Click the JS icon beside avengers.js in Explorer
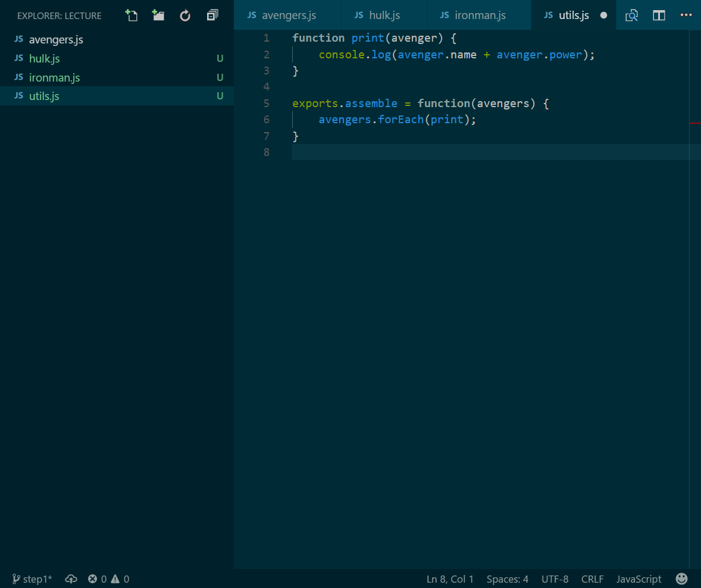This screenshot has height=588, width=701. [19, 39]
